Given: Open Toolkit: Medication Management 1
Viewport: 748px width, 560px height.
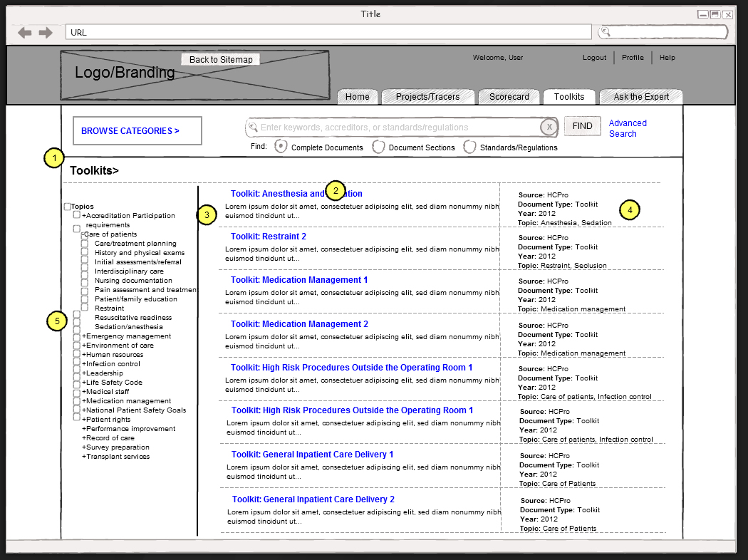Looking at the screenshot, I should (299, 280).
